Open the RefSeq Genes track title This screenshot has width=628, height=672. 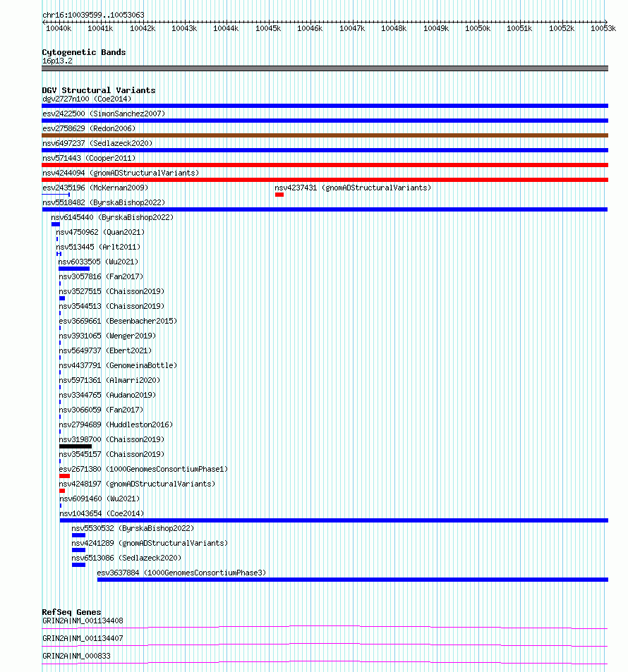point(71,612)
